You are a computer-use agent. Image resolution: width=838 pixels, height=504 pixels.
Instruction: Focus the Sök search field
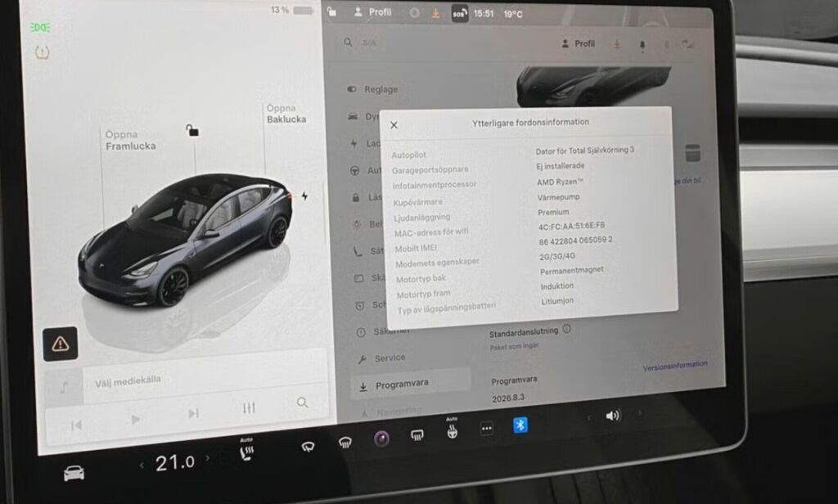(x=369, y=43)
